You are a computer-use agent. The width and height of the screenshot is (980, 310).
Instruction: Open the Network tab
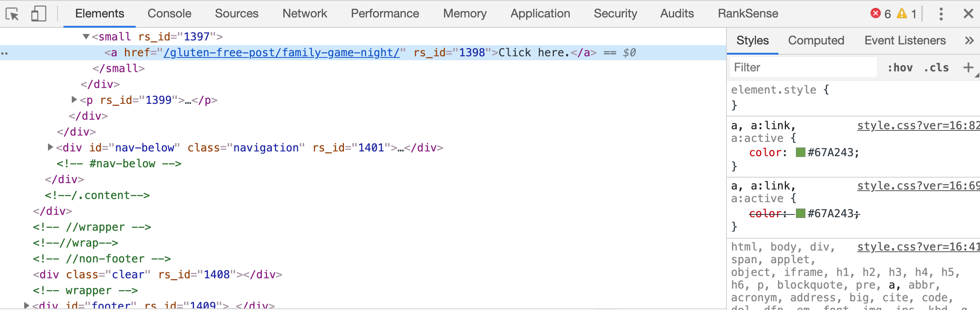pyautogui.click(x=304, y=13)
